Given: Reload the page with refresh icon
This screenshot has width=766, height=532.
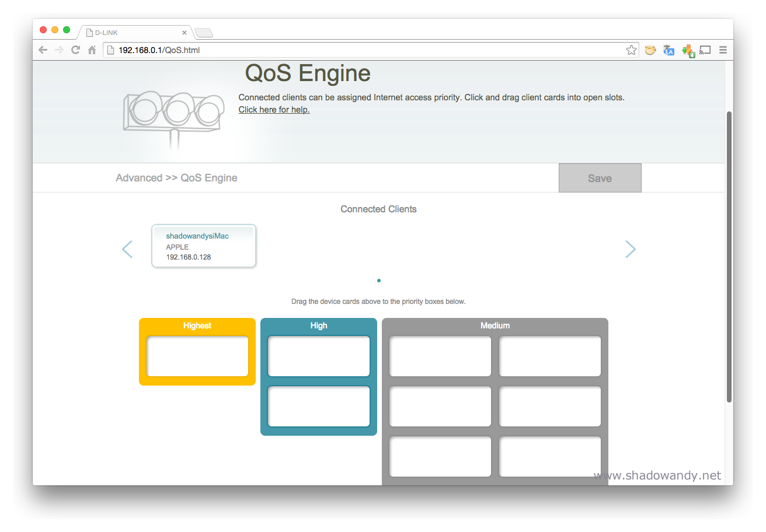Looking at the screenshot, I should (x=75, y=50).
